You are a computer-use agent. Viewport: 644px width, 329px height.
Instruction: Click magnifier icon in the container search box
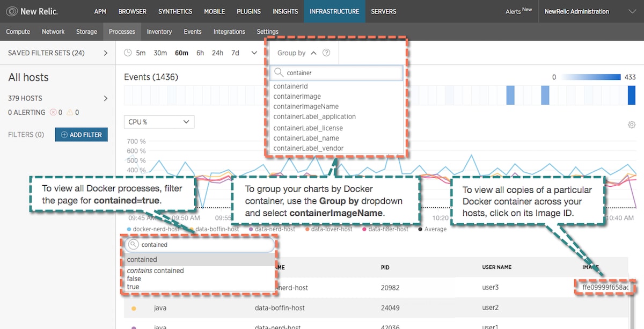279,72
